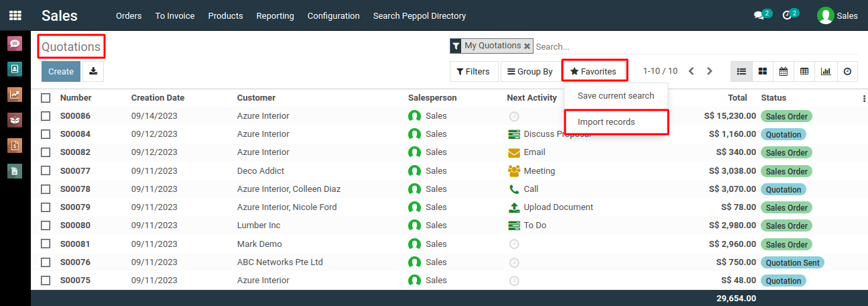
Task: Switch to pivot table view
Action: (804, 71)
